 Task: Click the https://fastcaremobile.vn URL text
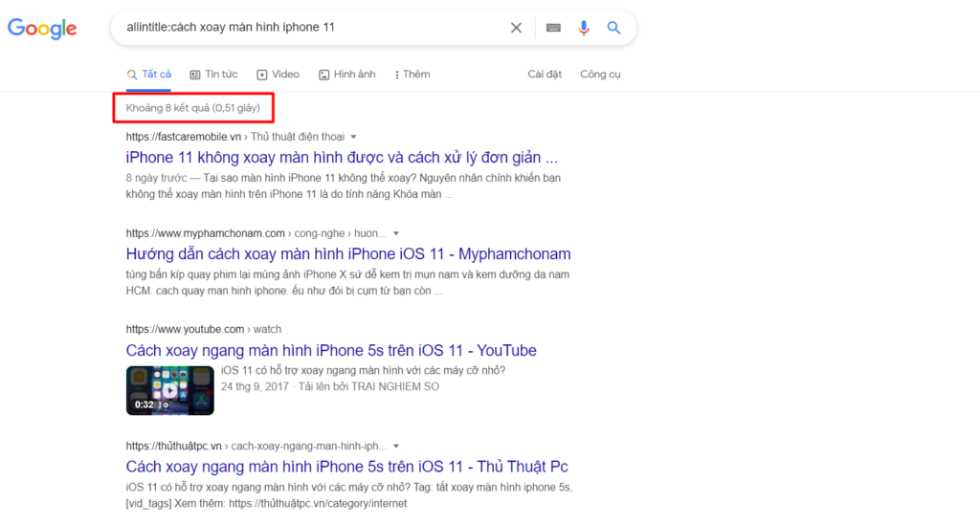point(183,137)
